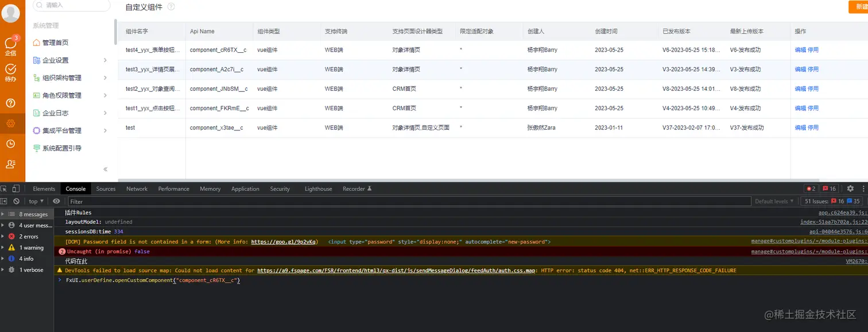Viewport: 868px width, 332px height.
Task: Switch to the Recorder tab
Action: tap(357, 188)
